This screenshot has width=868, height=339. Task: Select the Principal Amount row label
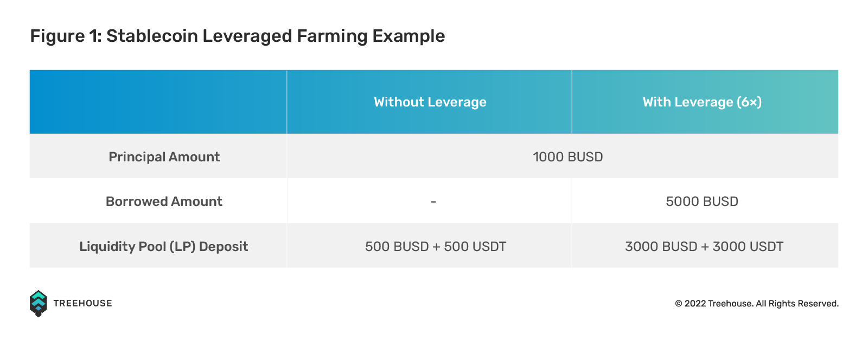(164, 157)
